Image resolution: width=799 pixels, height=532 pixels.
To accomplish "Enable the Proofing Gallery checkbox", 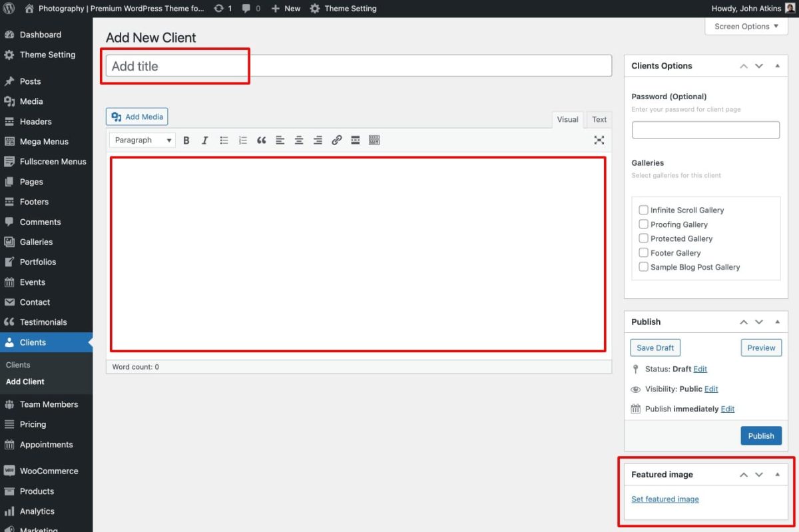I will (x=643, y=224).
